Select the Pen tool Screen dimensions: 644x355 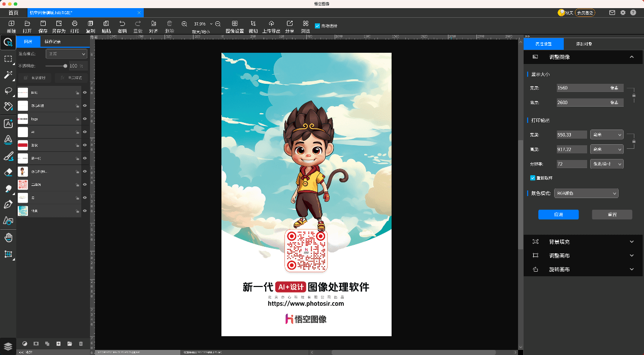pyautogui.click(x=8, y=205)
